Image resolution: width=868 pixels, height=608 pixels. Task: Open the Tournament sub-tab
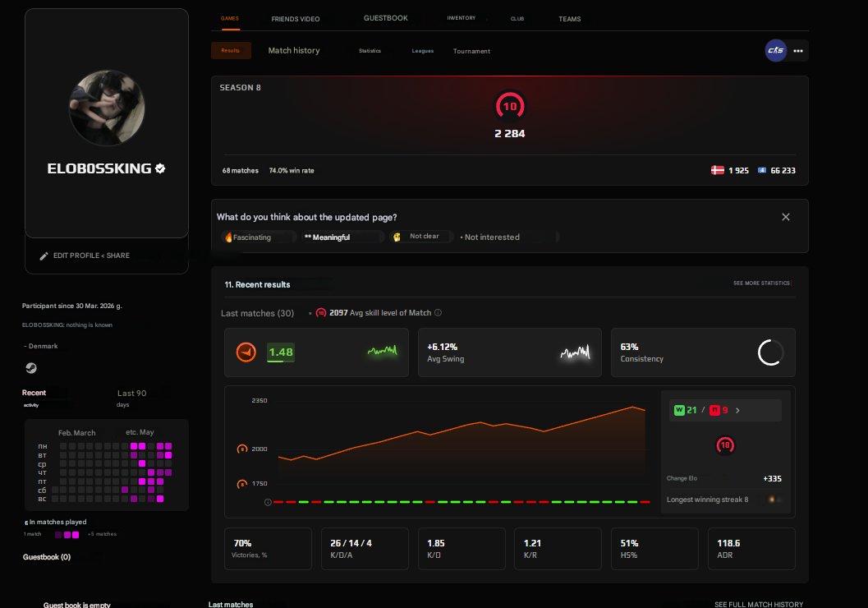point(471,51)
